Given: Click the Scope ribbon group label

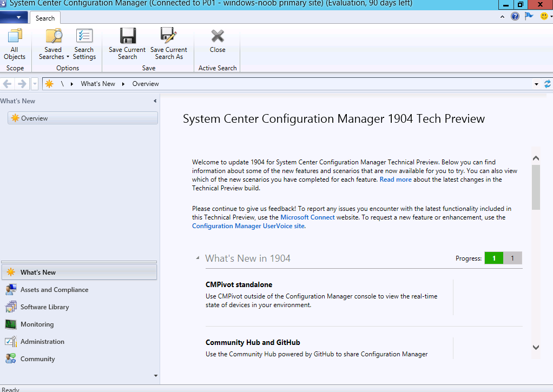Looking at the screenshot, I should [15, 68].
